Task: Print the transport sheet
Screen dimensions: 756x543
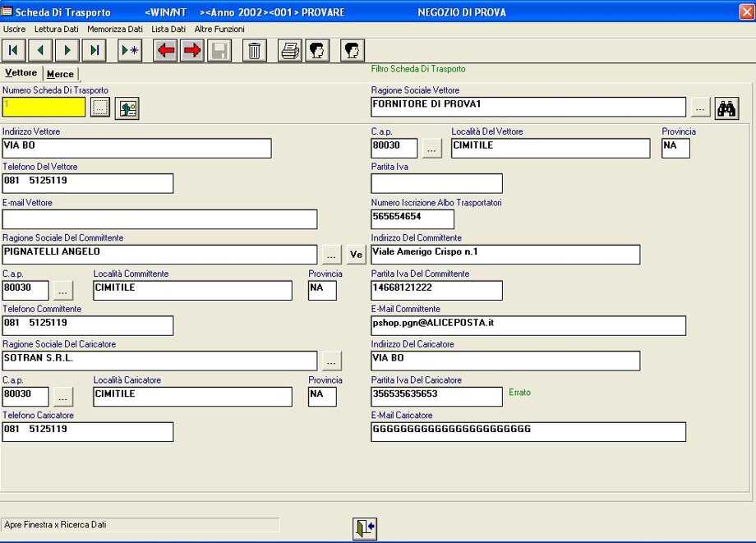Action: (x=290, y=51)
